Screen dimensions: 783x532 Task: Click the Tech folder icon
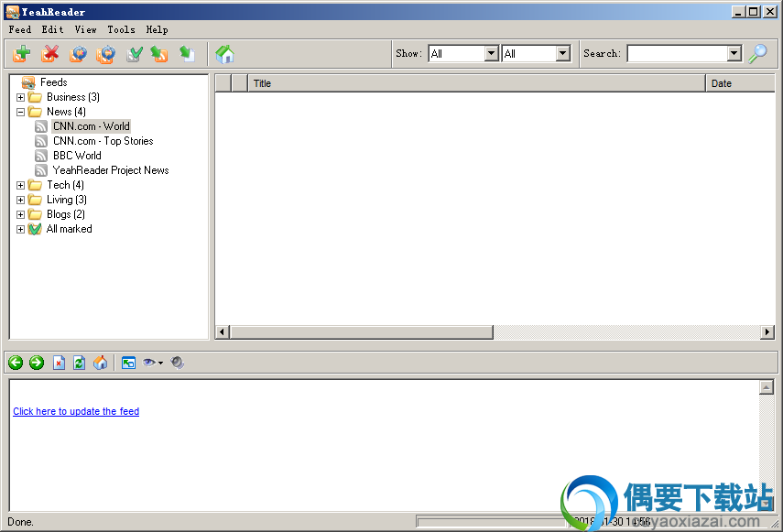35,185
